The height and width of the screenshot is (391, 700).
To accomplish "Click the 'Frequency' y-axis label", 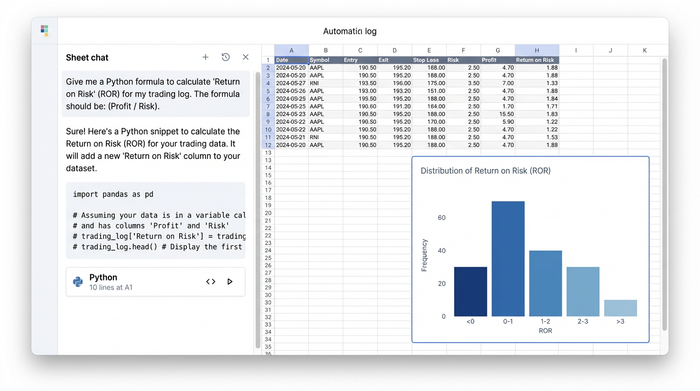I will tap(424, 255).
